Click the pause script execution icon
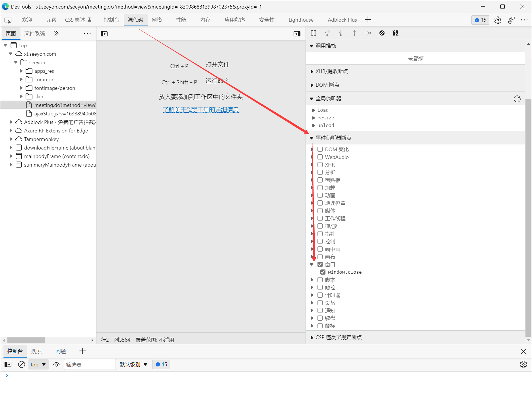The height and width of the screenshot is (415, 532). pos(314,33)
